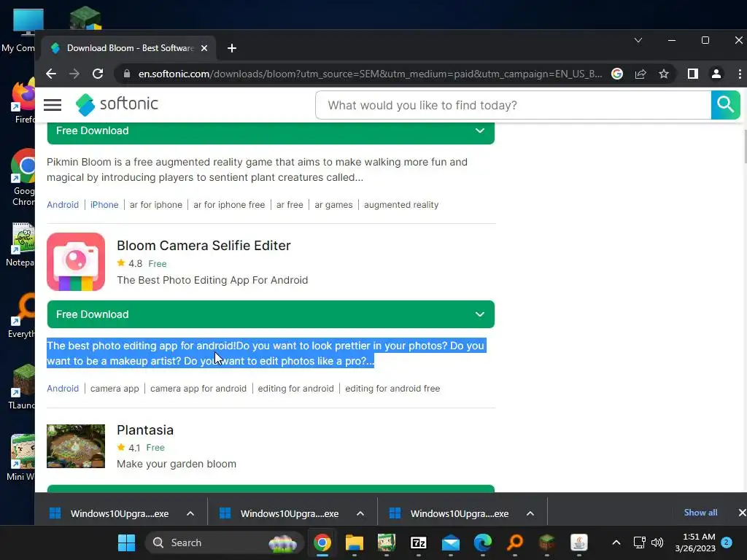Expand options arrow of second Windows10Upgra download
The width and height of the screenshot is (747, 560).
click(360, 513)
